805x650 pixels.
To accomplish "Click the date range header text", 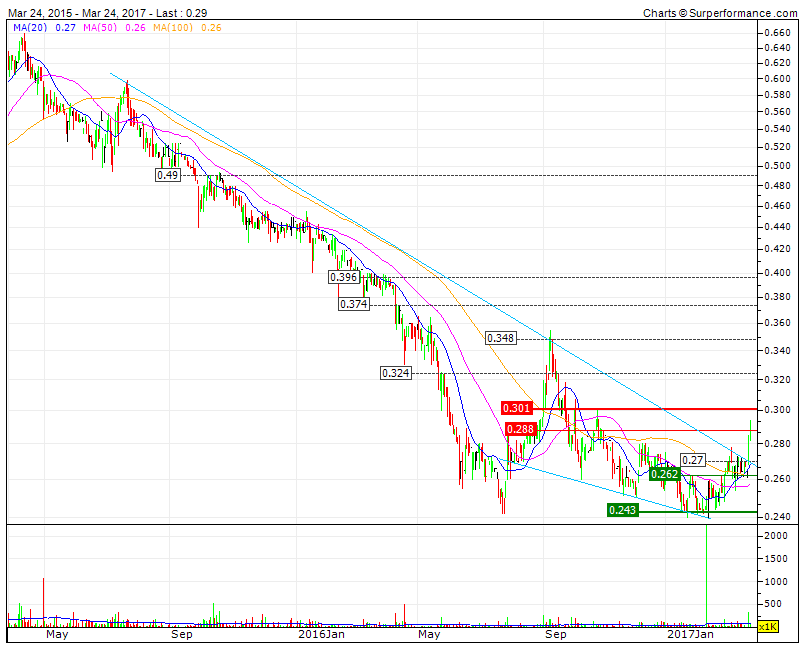I will [x=107, y=13].
